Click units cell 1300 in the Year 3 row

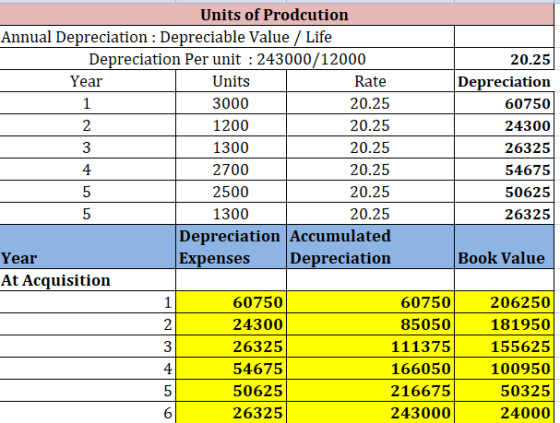pos(231,147)
